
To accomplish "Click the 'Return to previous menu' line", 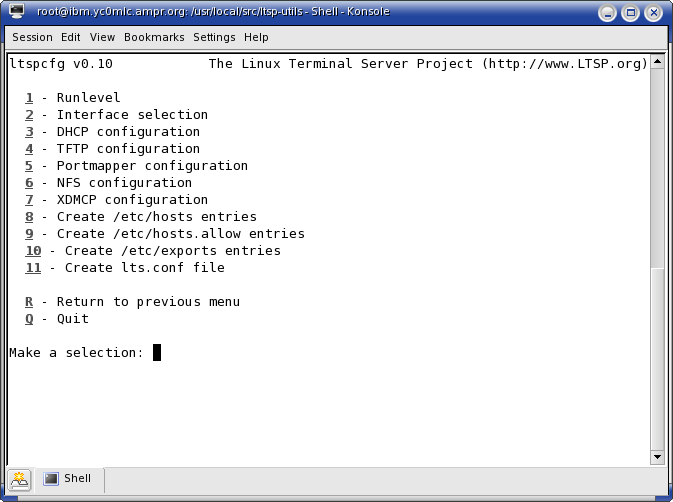I will coord(132,302).
